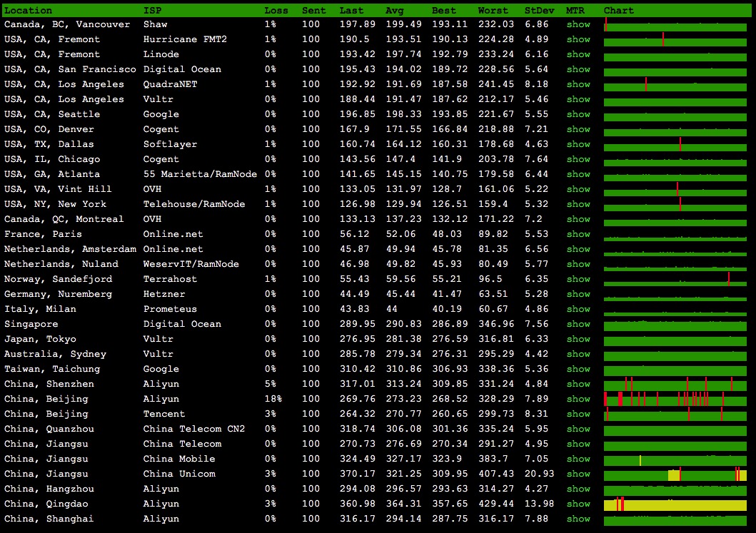Select the 'Telehouse/RamNode' ISP text
Viewport: 756px width, 533px height.
(x=194, y=204)
